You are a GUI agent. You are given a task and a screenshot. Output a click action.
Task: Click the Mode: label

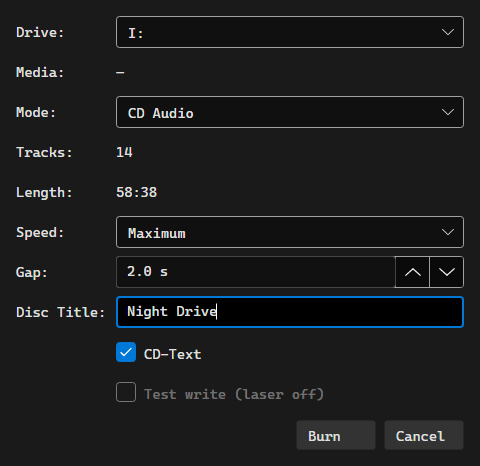click(x=36, y=112)
